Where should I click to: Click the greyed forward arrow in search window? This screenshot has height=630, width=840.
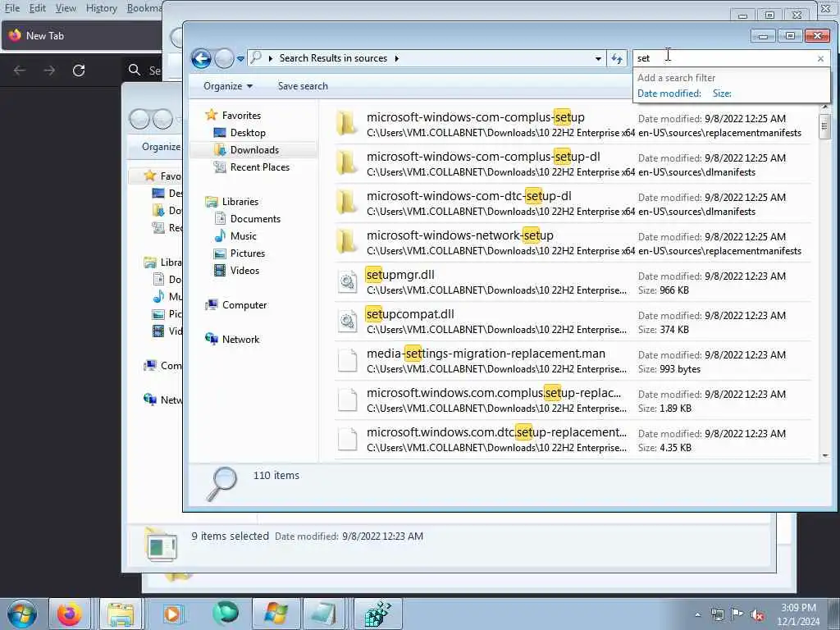click(224, 58)
